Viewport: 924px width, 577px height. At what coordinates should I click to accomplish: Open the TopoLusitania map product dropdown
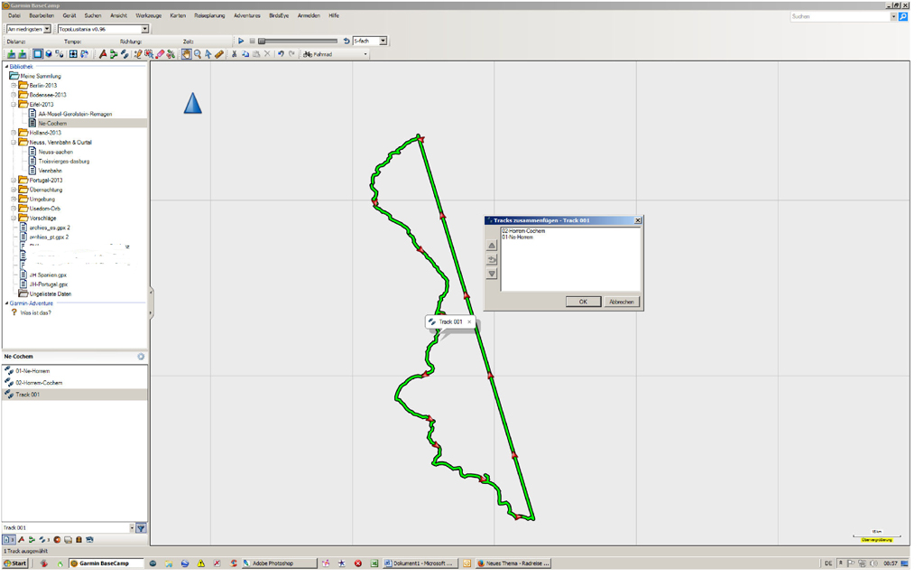tap(145, 29)
